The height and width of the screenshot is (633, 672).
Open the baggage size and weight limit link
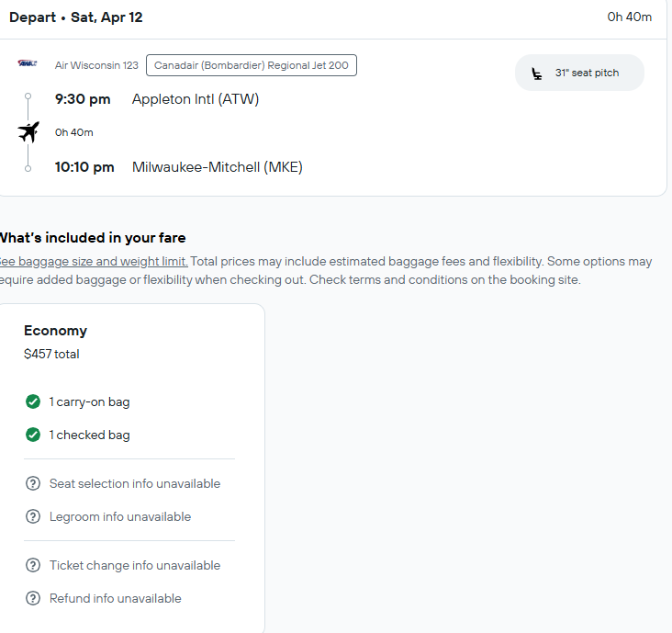point(94,261)
